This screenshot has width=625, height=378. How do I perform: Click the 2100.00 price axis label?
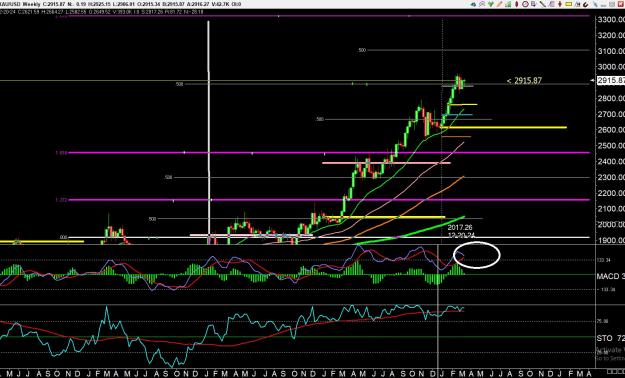611,209
